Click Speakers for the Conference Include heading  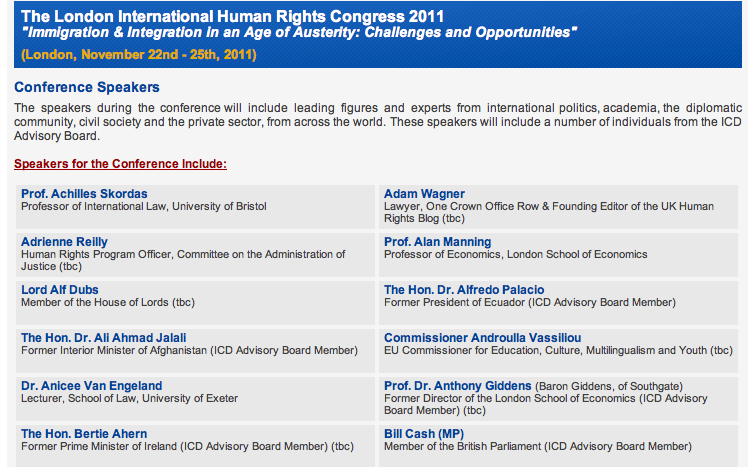click(120, 163)
